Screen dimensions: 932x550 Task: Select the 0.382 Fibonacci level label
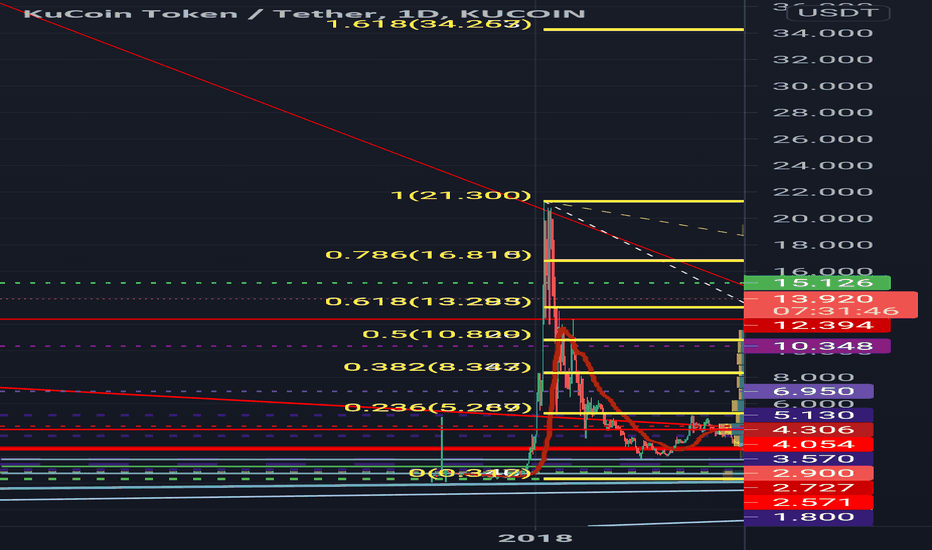[437, 367]
